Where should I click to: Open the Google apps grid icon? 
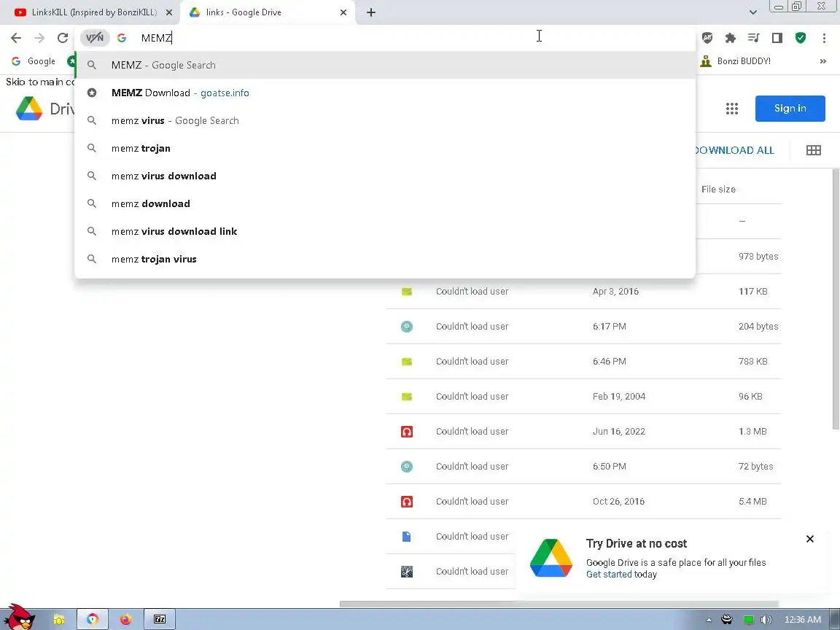[732, 109]
